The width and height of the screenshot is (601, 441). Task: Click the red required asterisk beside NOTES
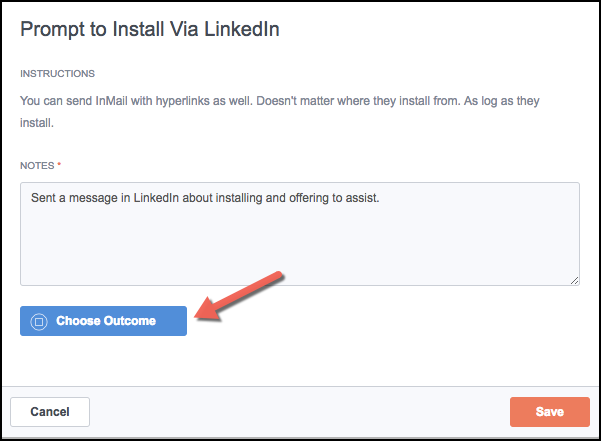pos(59,164)
